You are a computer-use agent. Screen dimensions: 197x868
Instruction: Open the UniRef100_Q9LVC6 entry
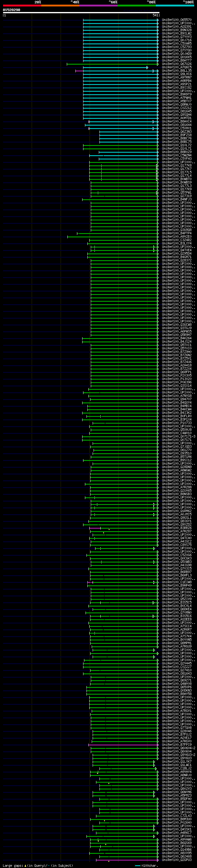[177, 74]
